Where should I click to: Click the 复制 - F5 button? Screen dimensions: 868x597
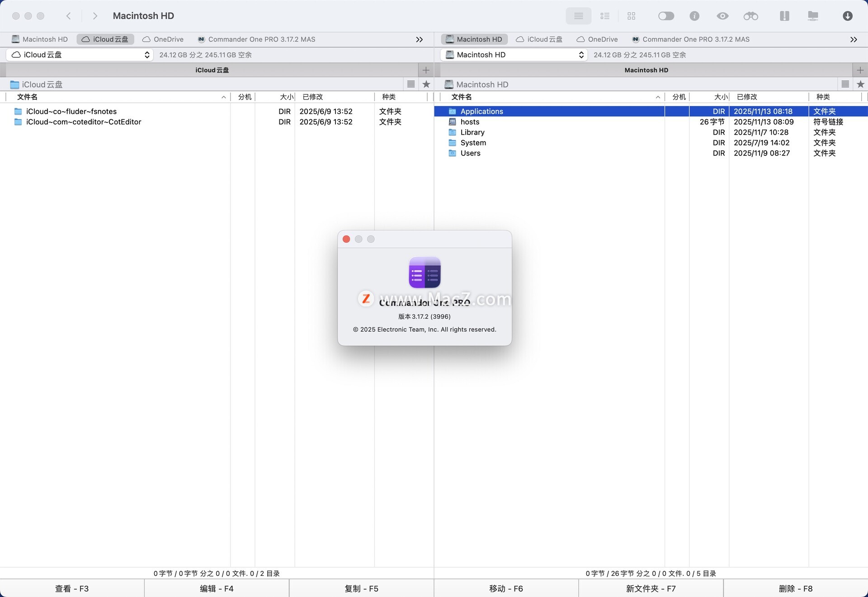(361, 588)
